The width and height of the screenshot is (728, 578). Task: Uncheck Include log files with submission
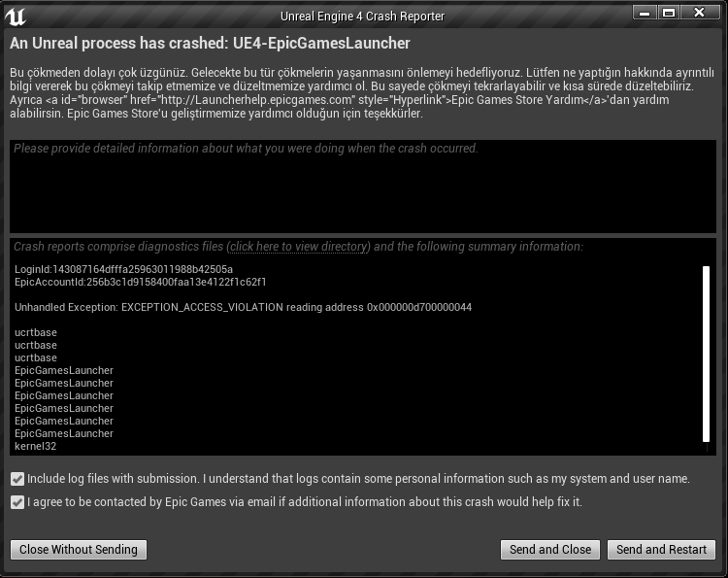pyautogui.click(x=17, y=479)
